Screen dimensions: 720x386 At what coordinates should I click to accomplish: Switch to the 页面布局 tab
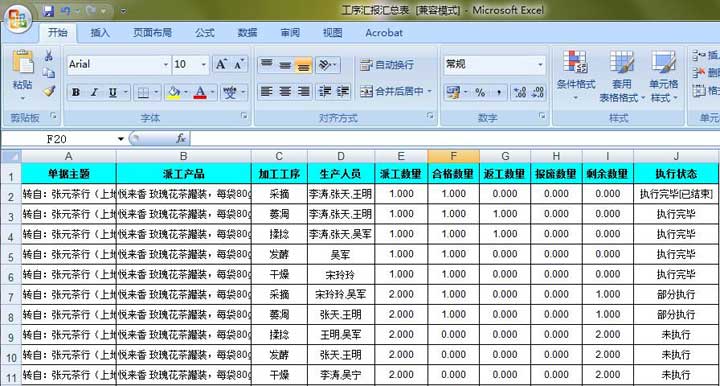[x=152, y=33]
